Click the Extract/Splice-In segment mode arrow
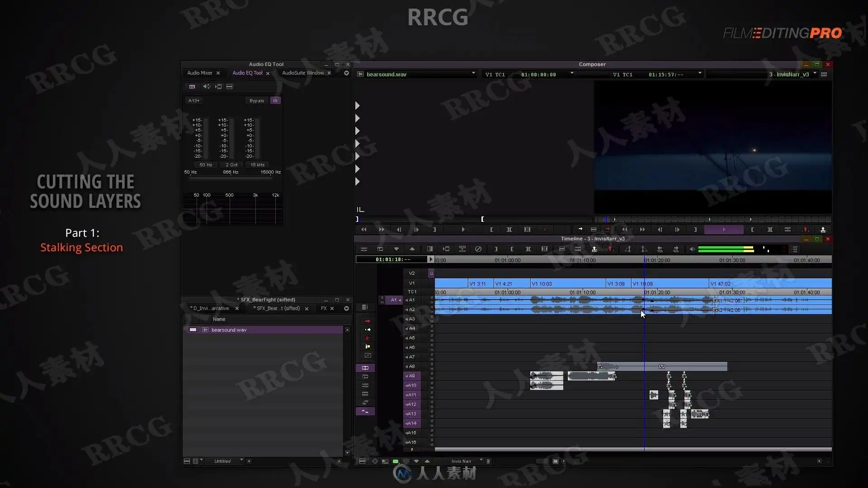This screenshot has height=488, width=868. (x=367, y=329)
